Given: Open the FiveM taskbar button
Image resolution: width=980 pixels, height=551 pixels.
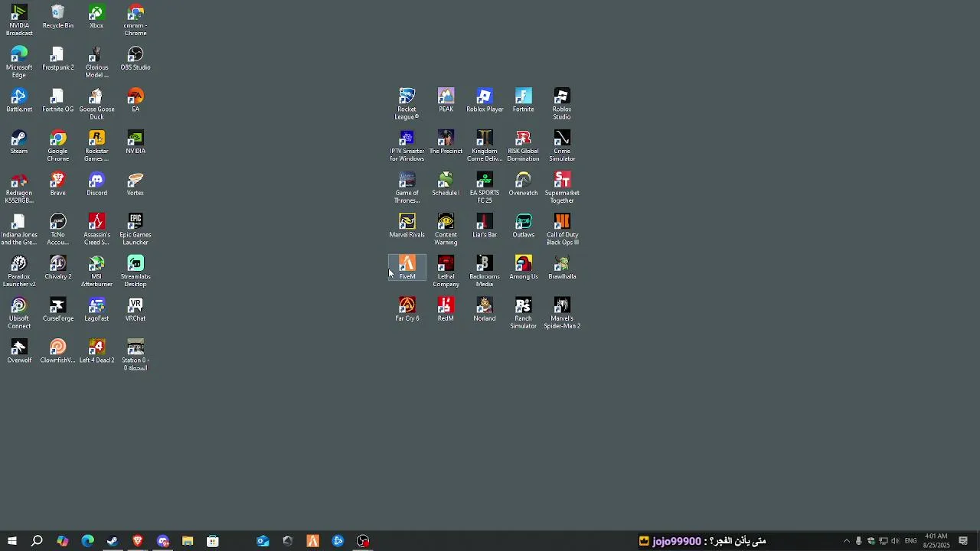Looking at the screenshot, I should click(x=312, y=541).
